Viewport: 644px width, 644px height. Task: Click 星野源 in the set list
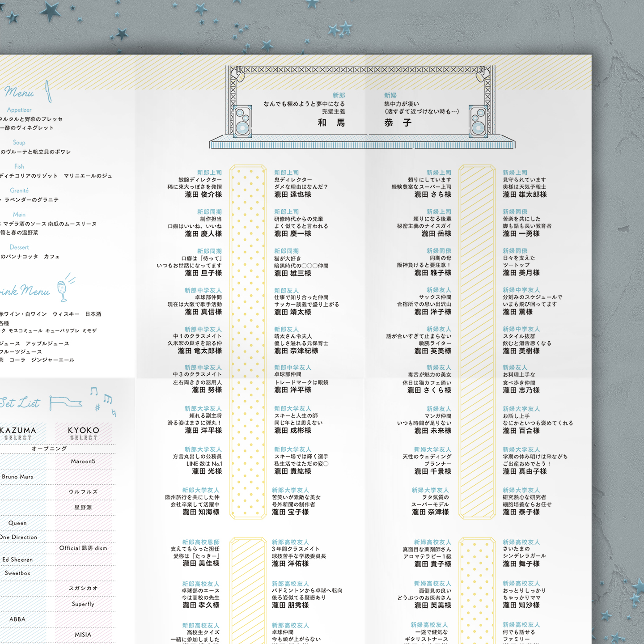click(83, 508)
